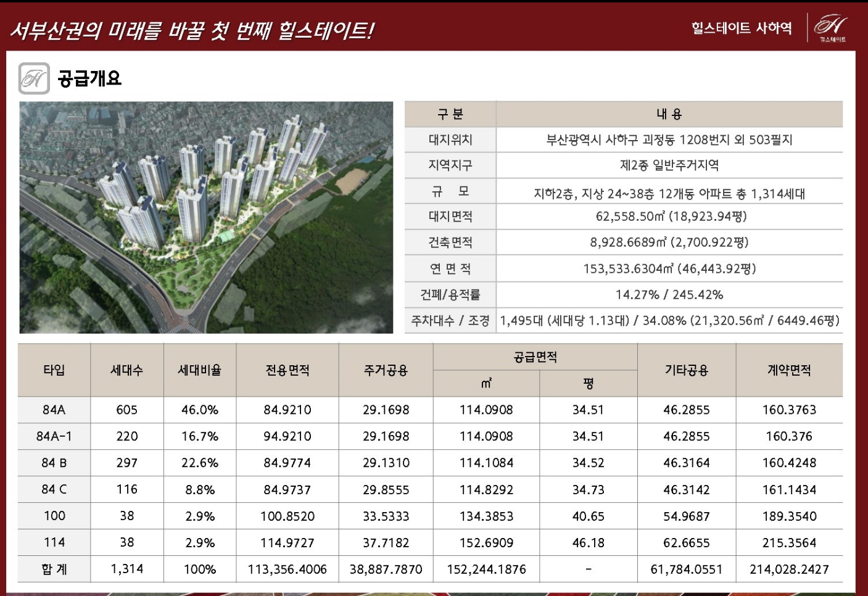This screenshot has width=868, height=596.
Task: Click the 주거공용 column header
Action: click(x=386, y=370)
